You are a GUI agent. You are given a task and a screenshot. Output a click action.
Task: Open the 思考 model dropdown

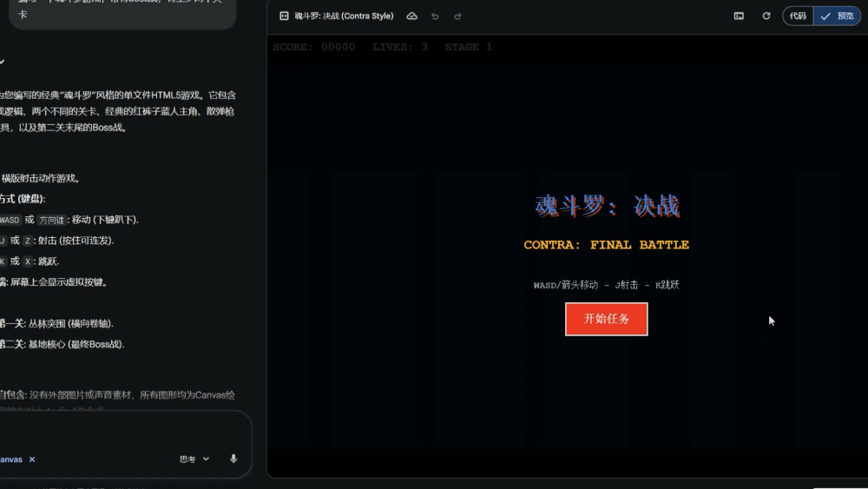tap(194, 459)
